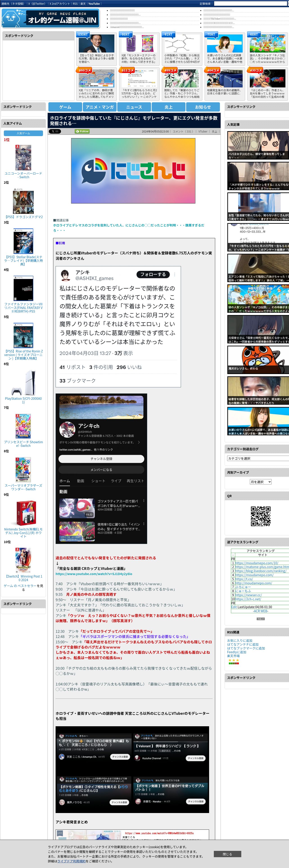Open the 水瀬いのりさんの公式誤爆 popular article
The image size is (289, 868).
point(258,422)
